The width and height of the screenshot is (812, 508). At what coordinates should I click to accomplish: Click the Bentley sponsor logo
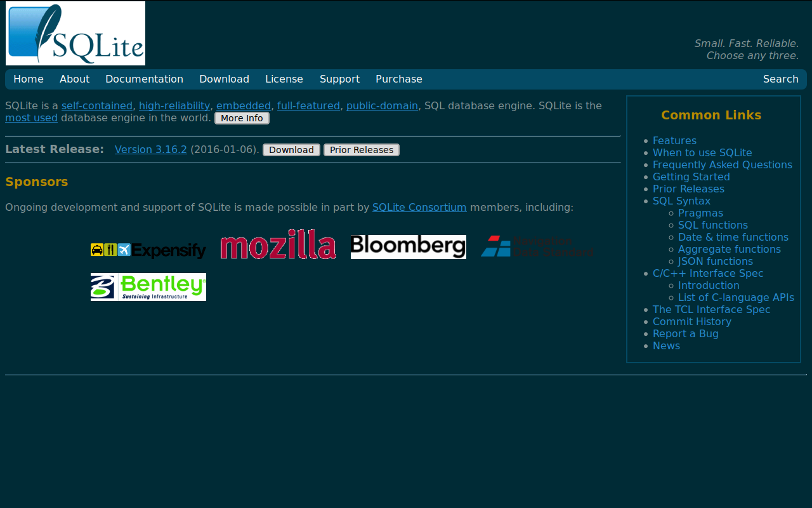[148, 286]
